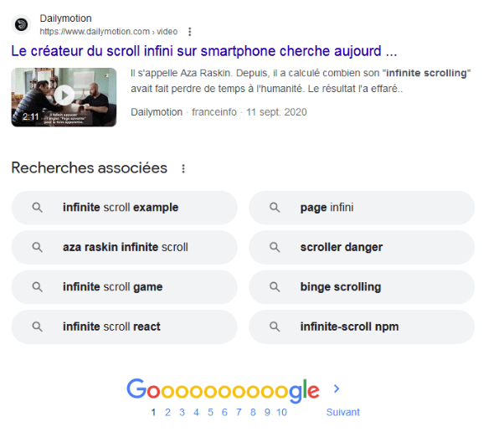Click the Suivant link
504x432 pixels.
pos(342,412)
